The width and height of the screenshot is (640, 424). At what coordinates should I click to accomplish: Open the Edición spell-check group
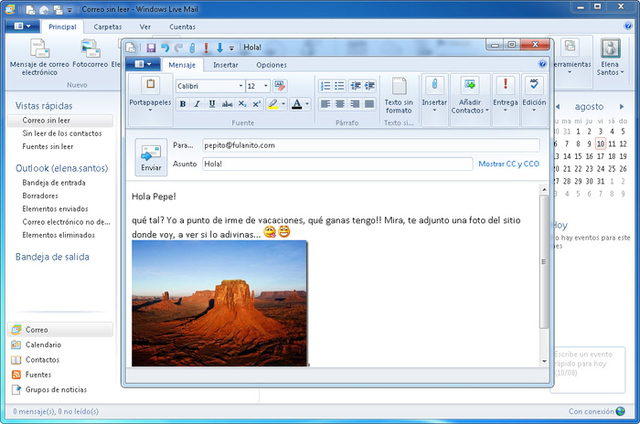tap(534, 96)
